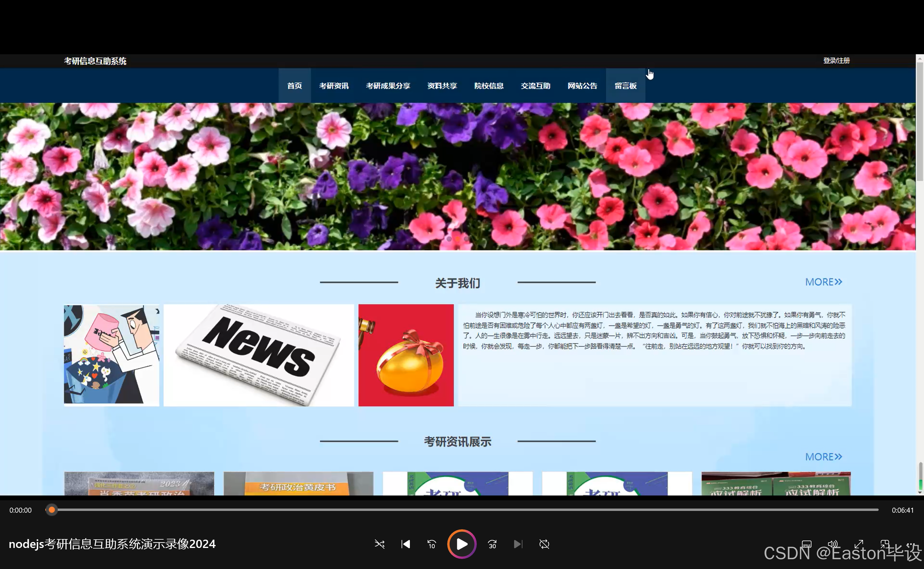Switch to the 院校信息 tab

[x=489, y=85]
